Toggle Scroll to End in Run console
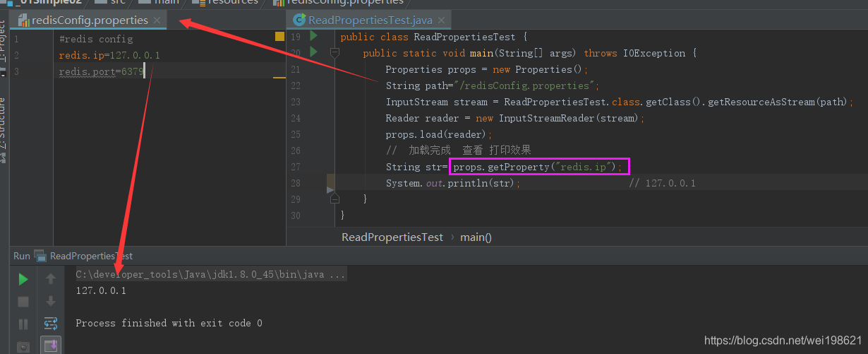The image size is (868, 354). 51,346
